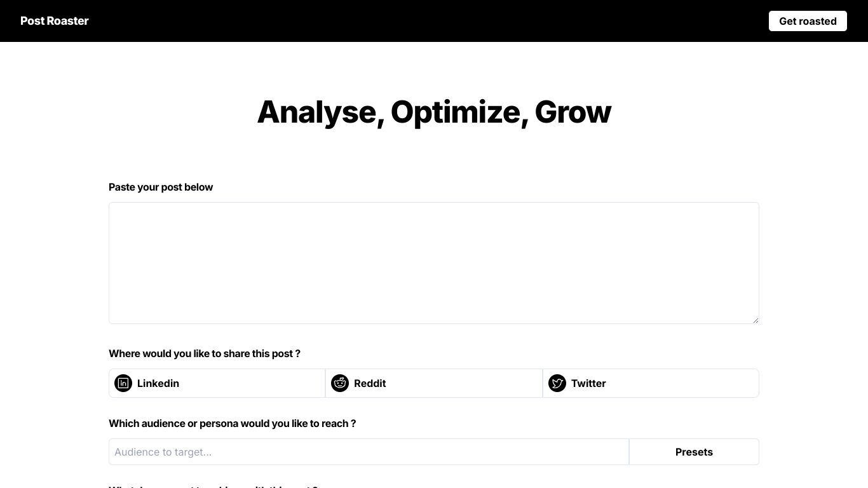This screenshot has height=488, width=868.
Task: Open the Post Roaster home link
Action: coord(55,21)
